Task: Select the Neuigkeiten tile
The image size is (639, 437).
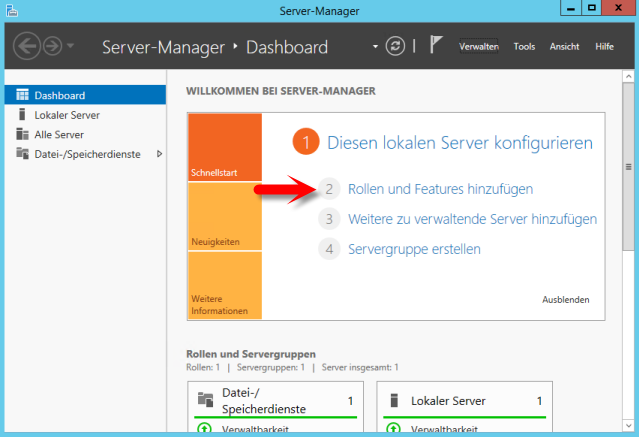Action: tap(224, 215)
